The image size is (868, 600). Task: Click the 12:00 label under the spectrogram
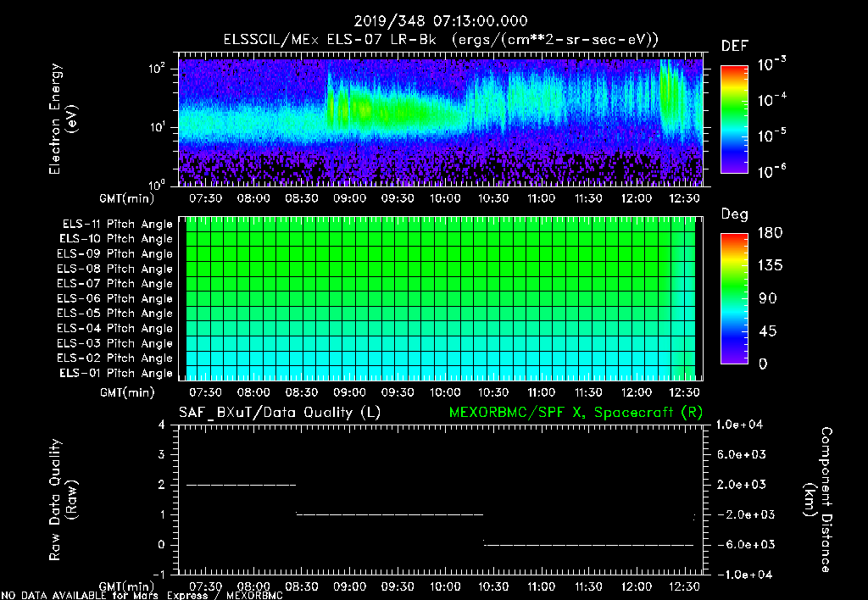(637, 198)
